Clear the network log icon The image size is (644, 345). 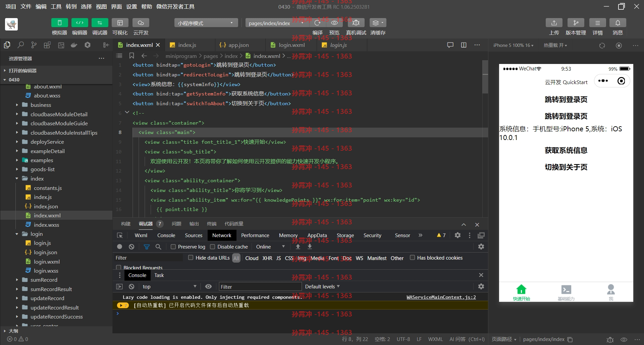point(131,247)
